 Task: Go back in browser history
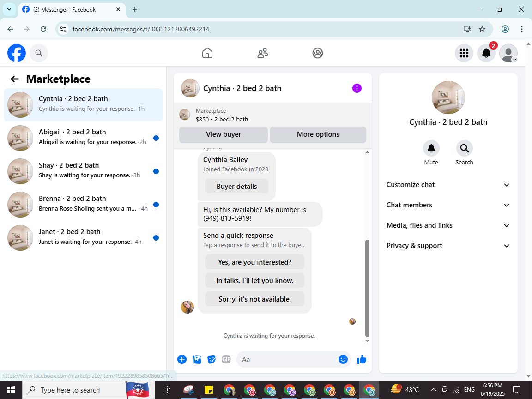(x=11, y=29)
